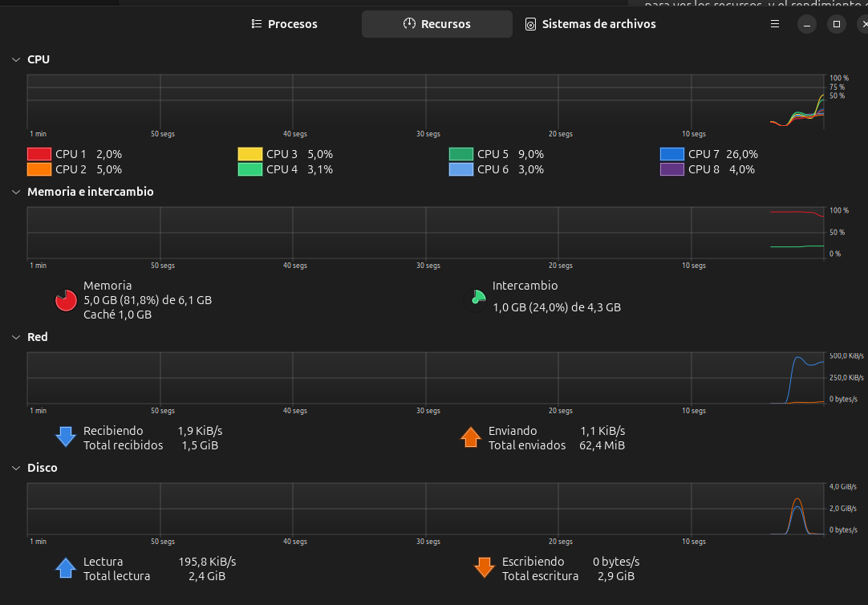Pick the CPU 3 yellow color swatch
This screenshot has width=868, height=605.
click(250, 154)
